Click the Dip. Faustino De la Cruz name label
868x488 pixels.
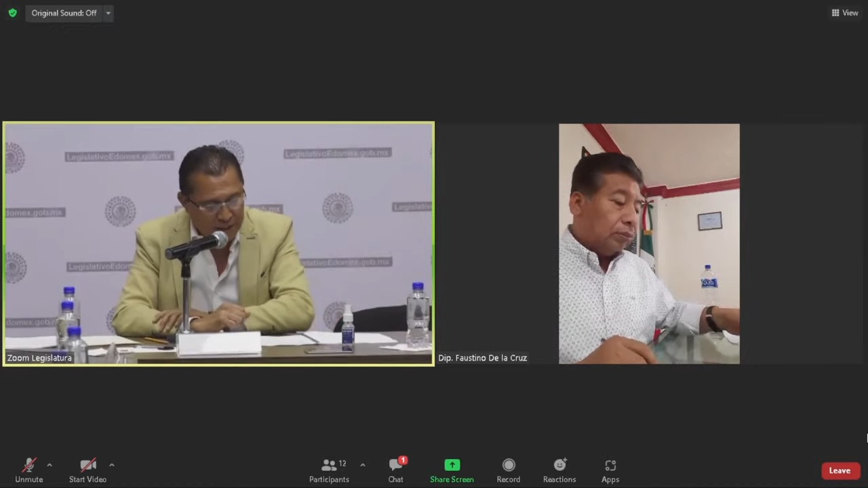(x=482, y=358)
